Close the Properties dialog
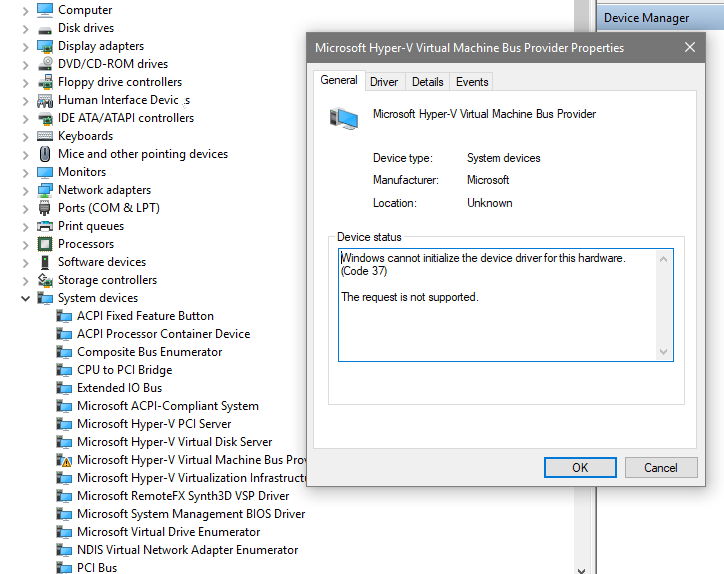 [x=690, y=47]
